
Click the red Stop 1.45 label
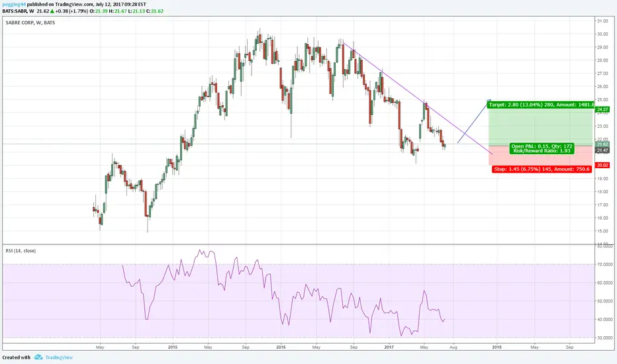point(542,169)
